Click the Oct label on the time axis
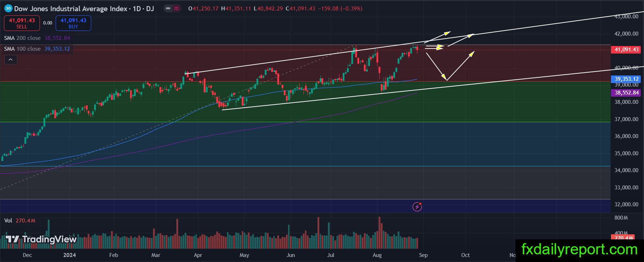The width and height of the screenshot is (644, 262). (465, 255)
